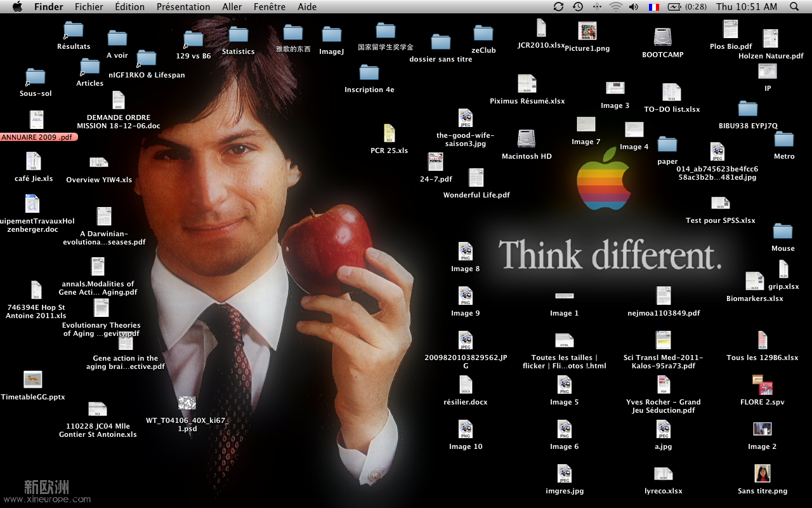Select the Wonderful Life.pdf file

(x=476, y=178)
